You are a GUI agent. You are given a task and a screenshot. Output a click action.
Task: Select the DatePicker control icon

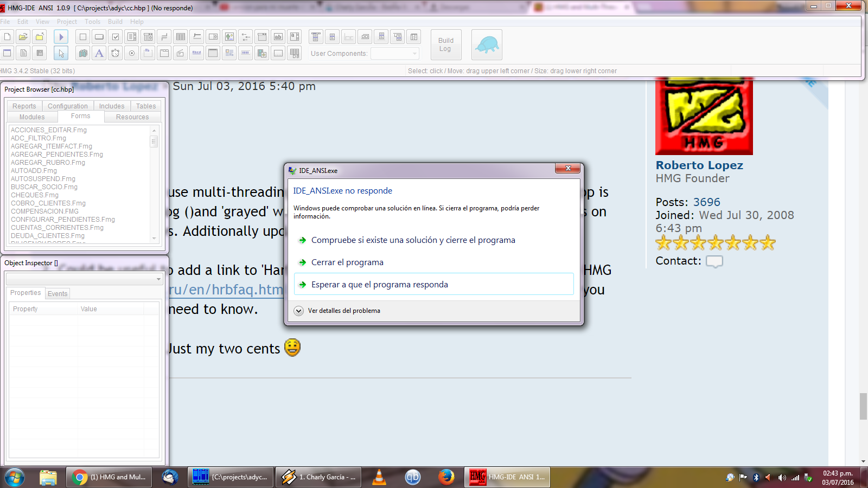tap(262, 37)
